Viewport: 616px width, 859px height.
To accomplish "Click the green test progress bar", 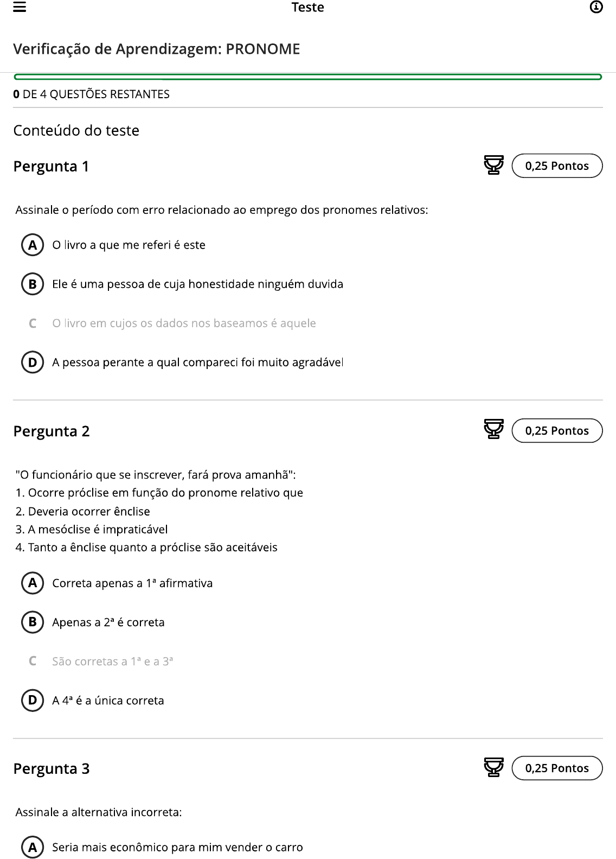I will 308,77.
